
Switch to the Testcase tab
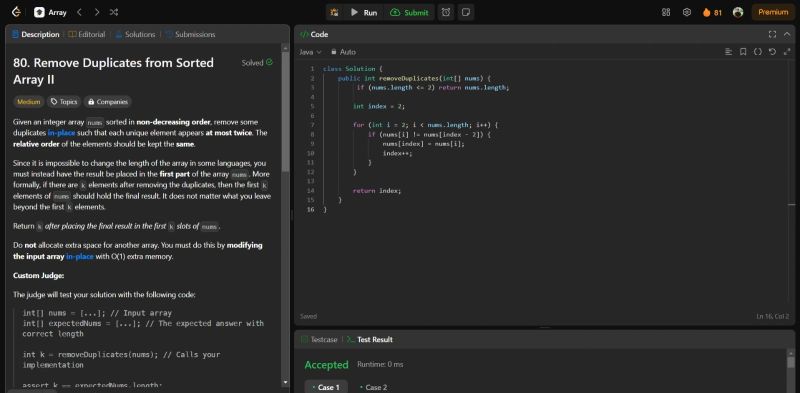point(319,339)
